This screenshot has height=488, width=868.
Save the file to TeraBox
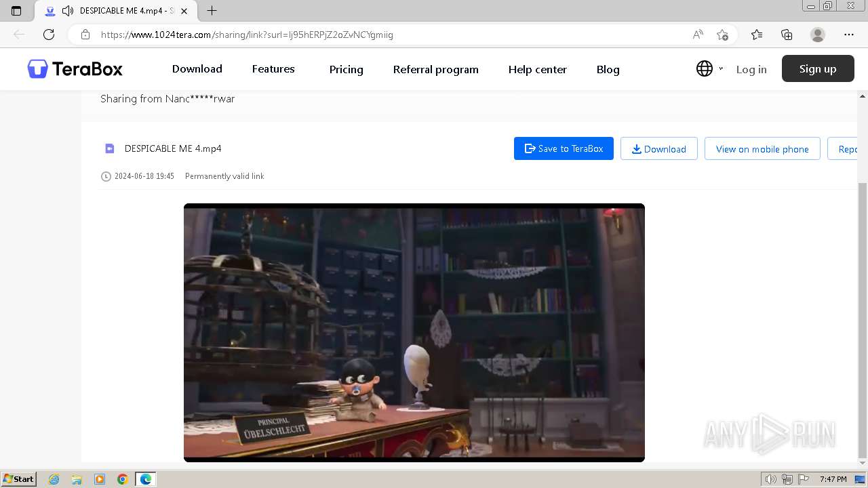(564, 148)
